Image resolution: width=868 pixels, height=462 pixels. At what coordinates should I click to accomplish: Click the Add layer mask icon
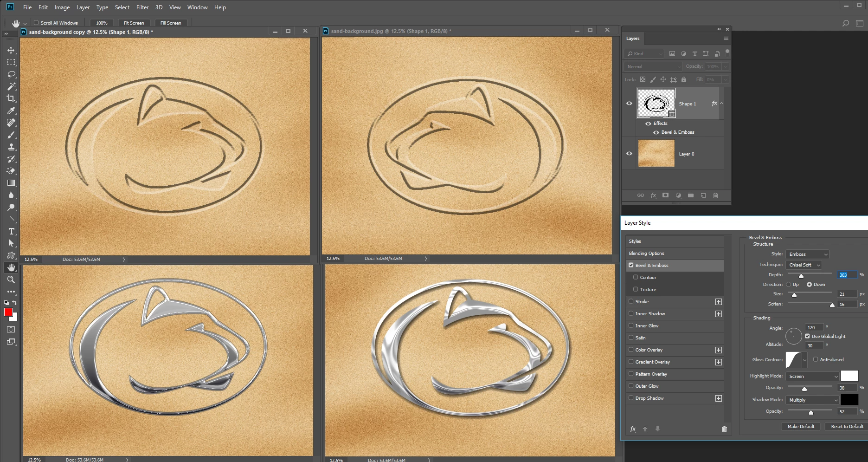point(665,195)
